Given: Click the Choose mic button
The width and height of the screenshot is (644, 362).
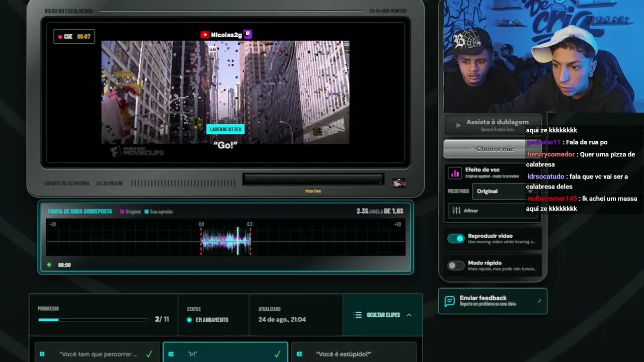Looking at the screenshot, I should pos(493,149).
